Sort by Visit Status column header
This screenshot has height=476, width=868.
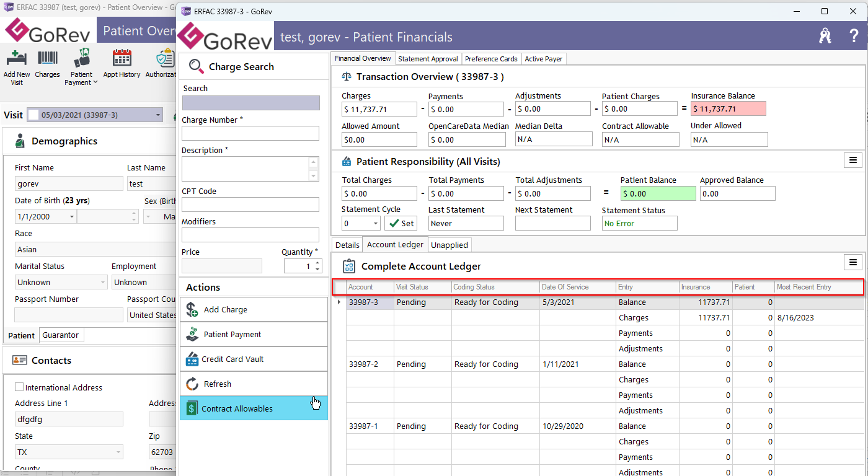tap(422, 287)
